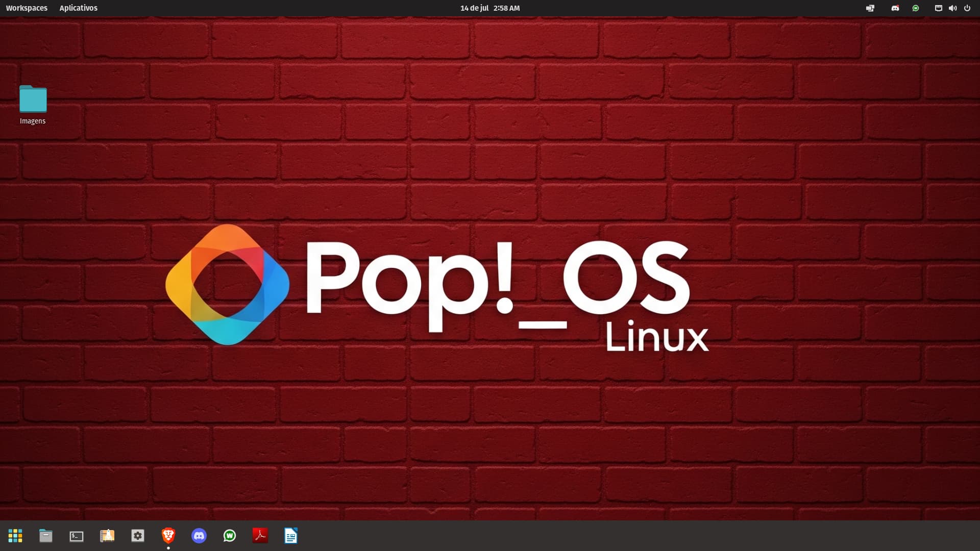Open Settings gear in dock
Screen dimensions: 980x551
138,536
